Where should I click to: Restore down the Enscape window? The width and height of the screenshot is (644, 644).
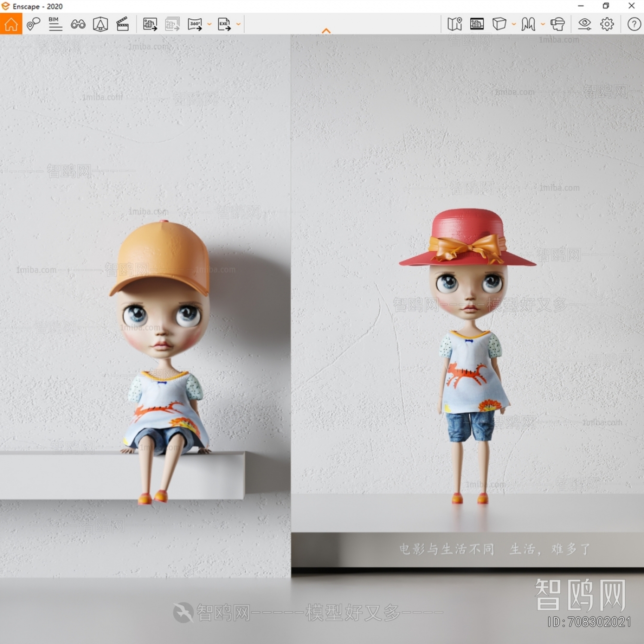coord(606,6)
